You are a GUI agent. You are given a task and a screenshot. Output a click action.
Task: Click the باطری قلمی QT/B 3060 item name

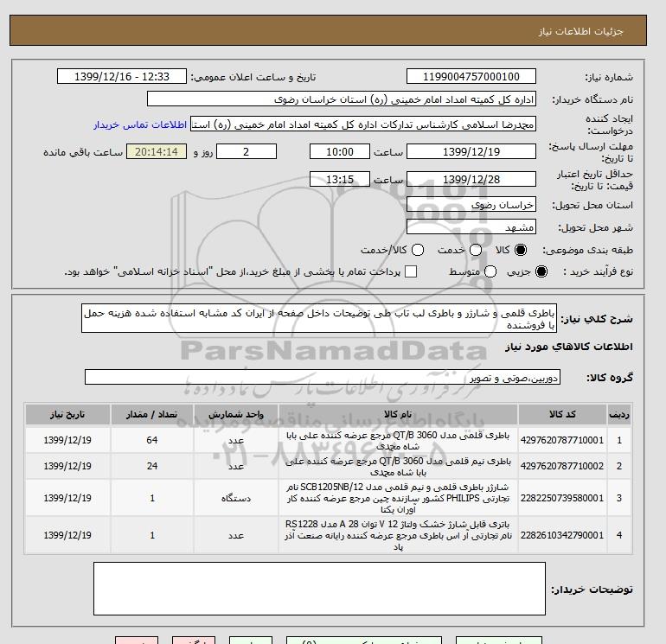(x=398, y=441)
